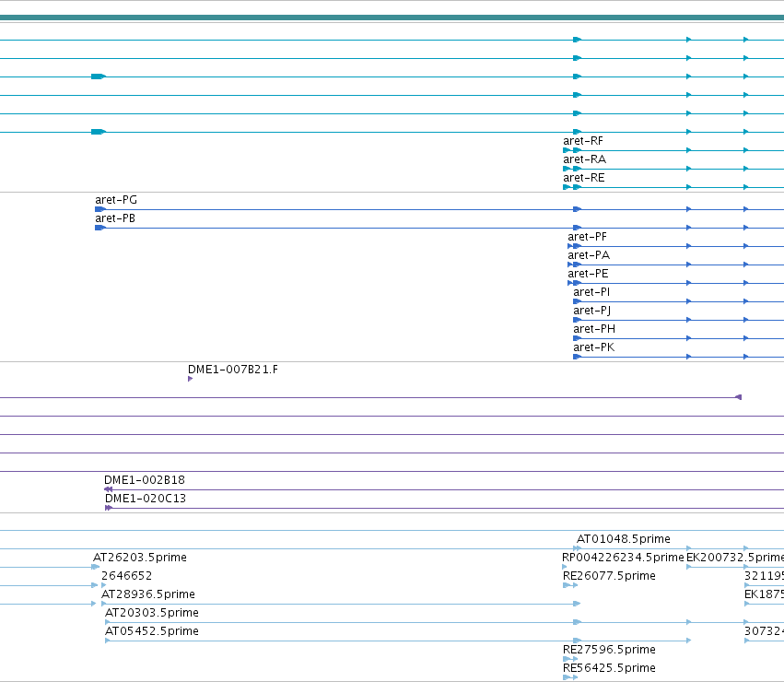This screenshot has height=682, width=784.
Task: Choose the aret-PI feature label
Action: (591, 292)
